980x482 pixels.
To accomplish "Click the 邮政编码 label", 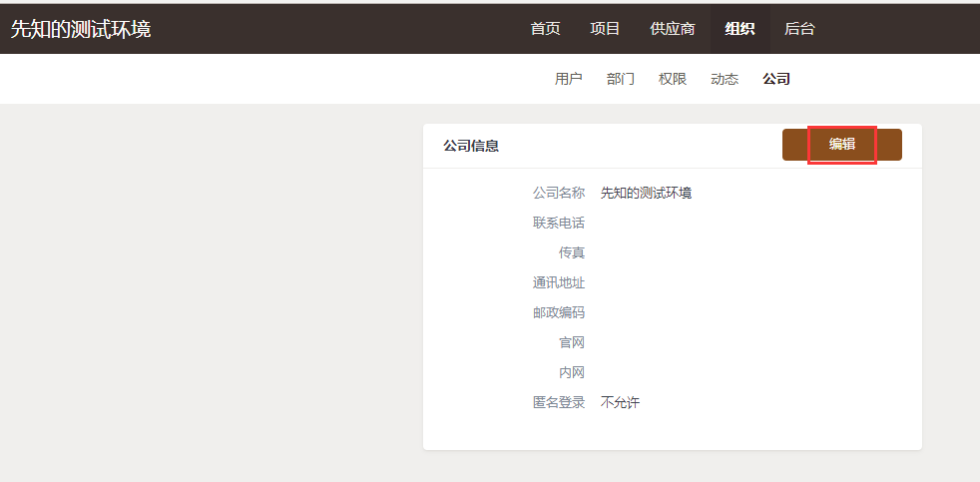I will pos(559,312).
